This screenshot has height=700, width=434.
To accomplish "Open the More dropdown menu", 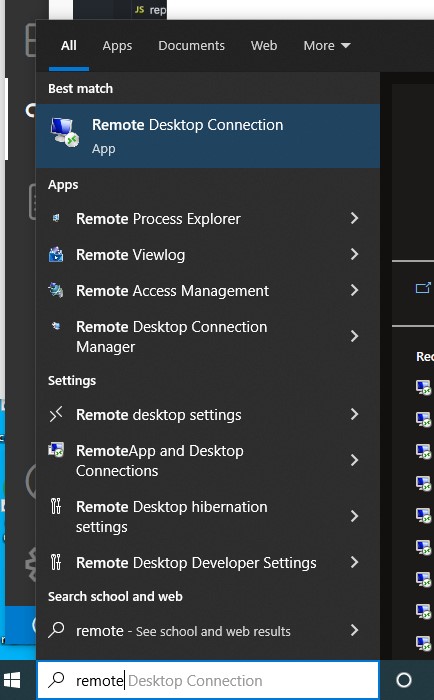I will click(x=327, y=46).
